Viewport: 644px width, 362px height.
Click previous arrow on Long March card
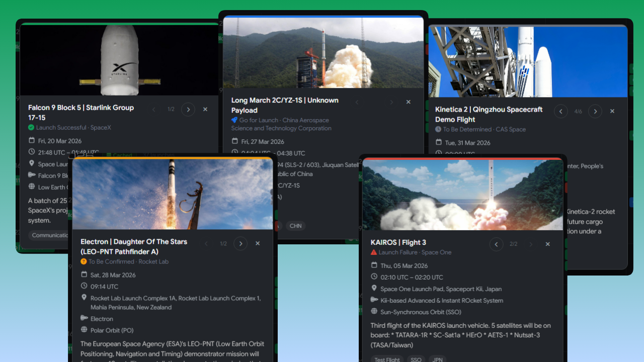357,102
